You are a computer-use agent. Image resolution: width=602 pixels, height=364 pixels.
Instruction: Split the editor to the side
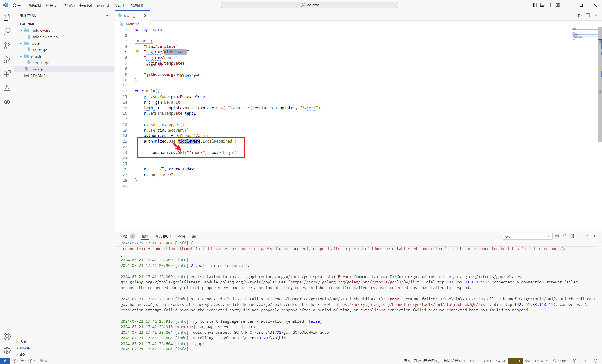pyautogui.click(x=588, y=15)
